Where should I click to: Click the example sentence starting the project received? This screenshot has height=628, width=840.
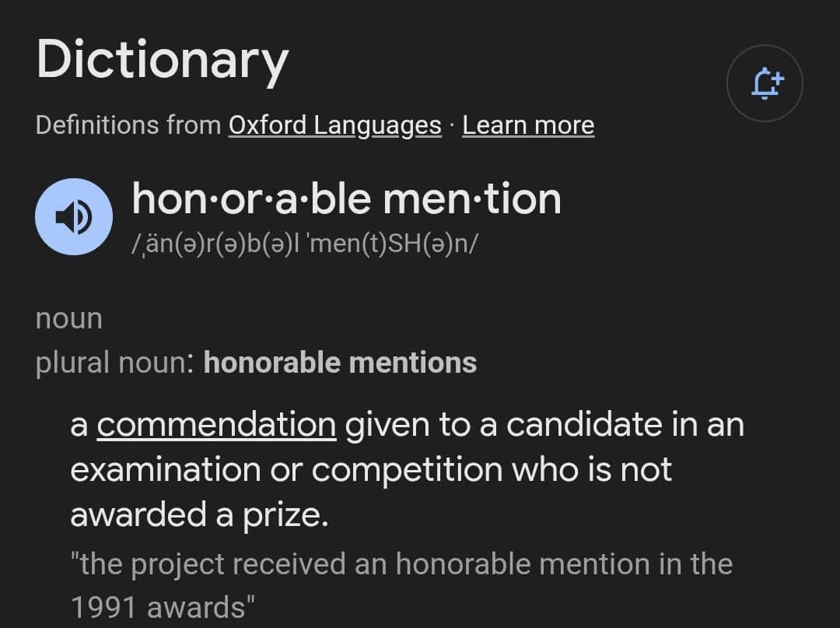401,564
